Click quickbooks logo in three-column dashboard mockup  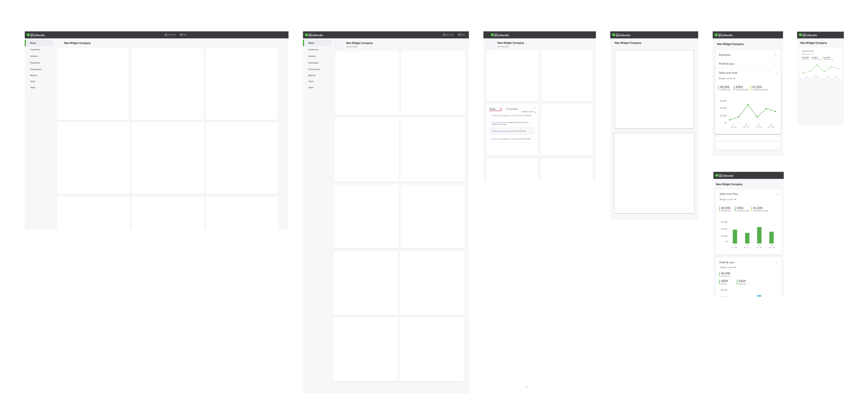point(36,35)
